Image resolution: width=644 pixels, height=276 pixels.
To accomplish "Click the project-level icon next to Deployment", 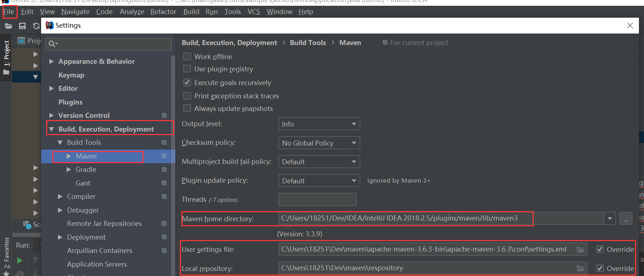I will coord(164,237).
